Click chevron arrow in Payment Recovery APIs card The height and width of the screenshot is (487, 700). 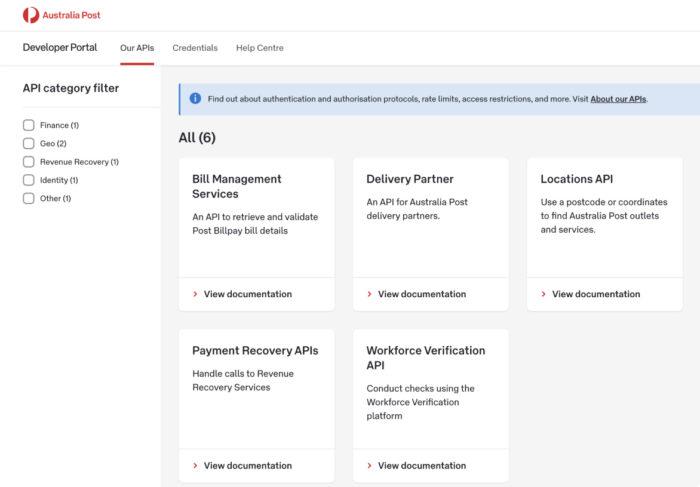[x=195, y=465]
